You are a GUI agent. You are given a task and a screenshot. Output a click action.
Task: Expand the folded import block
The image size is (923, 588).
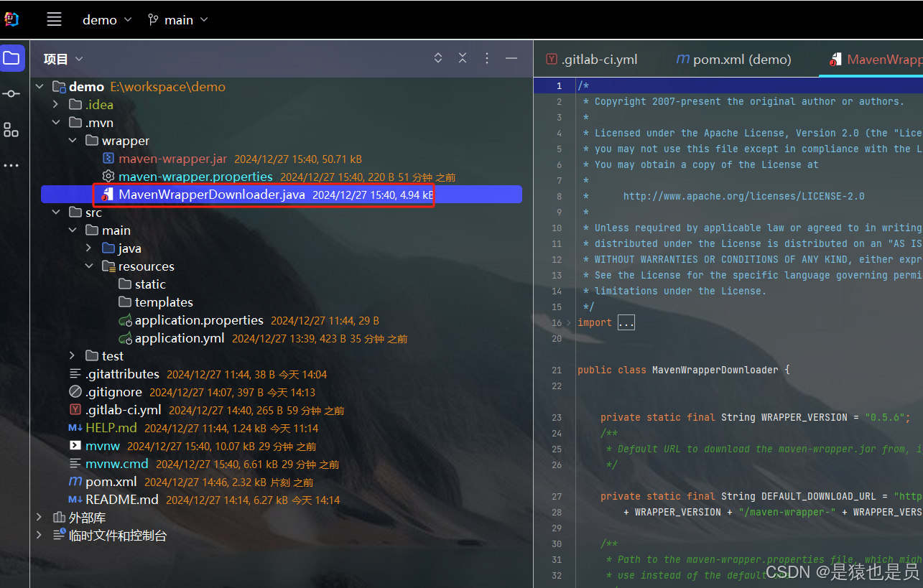[569, 323]
